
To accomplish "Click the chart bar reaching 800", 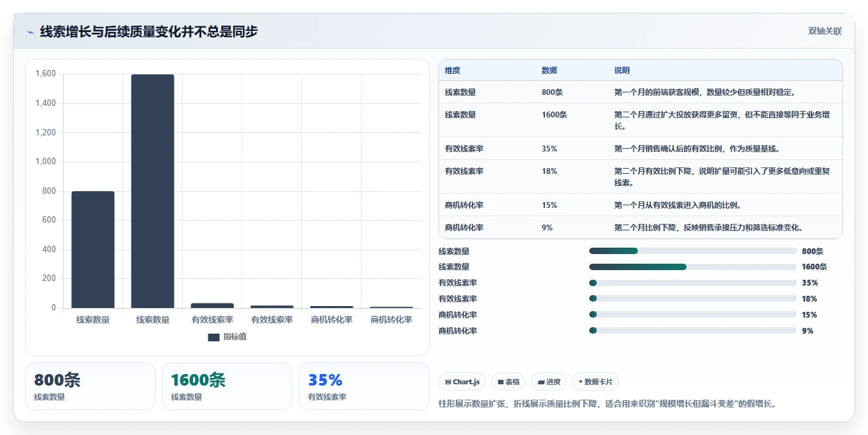I will [x=93, y=250].
